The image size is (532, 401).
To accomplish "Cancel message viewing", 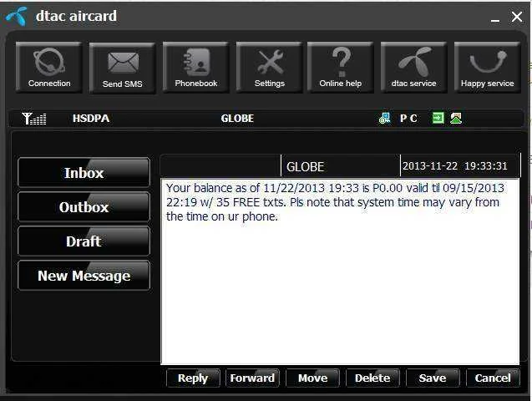I will click(493, 378).
